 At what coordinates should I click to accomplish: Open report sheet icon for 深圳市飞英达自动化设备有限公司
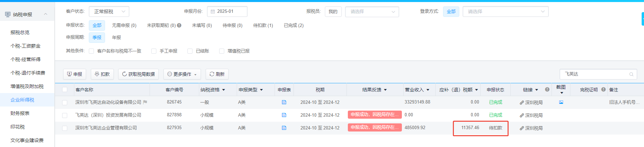pos(284,102)
